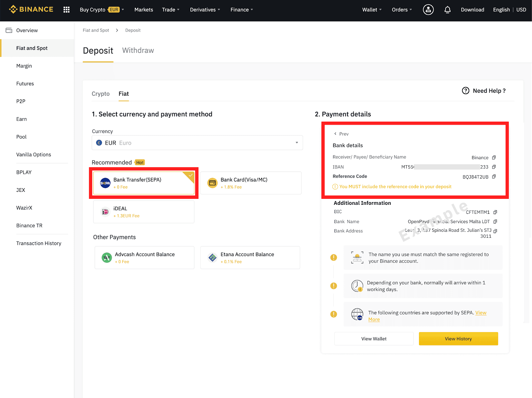Open Vanilla Options in sidebar
The width and height of the screenshot is (532, 398).
click(34, 155)
